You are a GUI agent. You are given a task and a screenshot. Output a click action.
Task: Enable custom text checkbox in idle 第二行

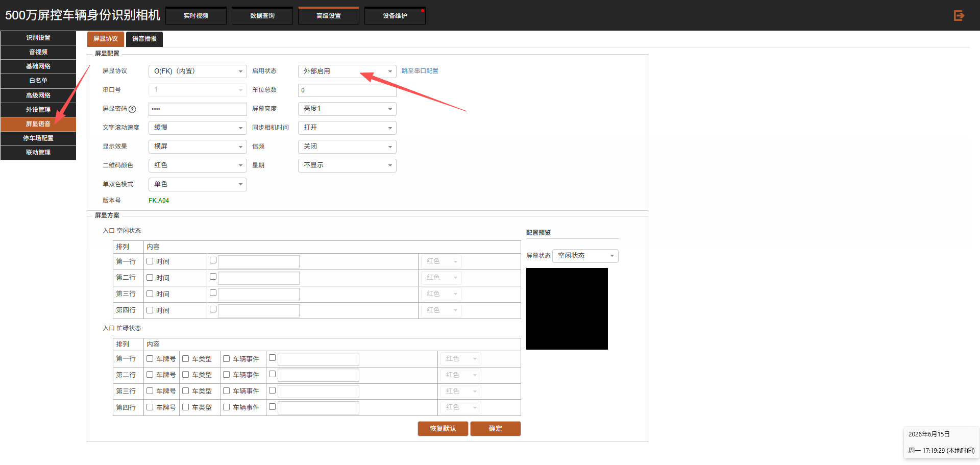[213, 277]
